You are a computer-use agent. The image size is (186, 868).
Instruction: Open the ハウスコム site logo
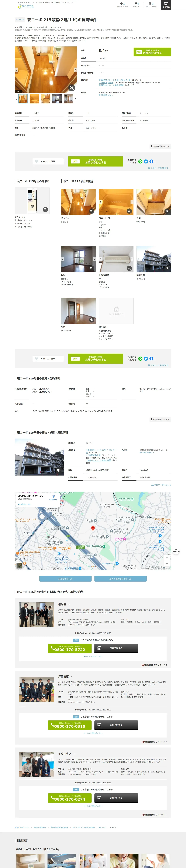26,6
